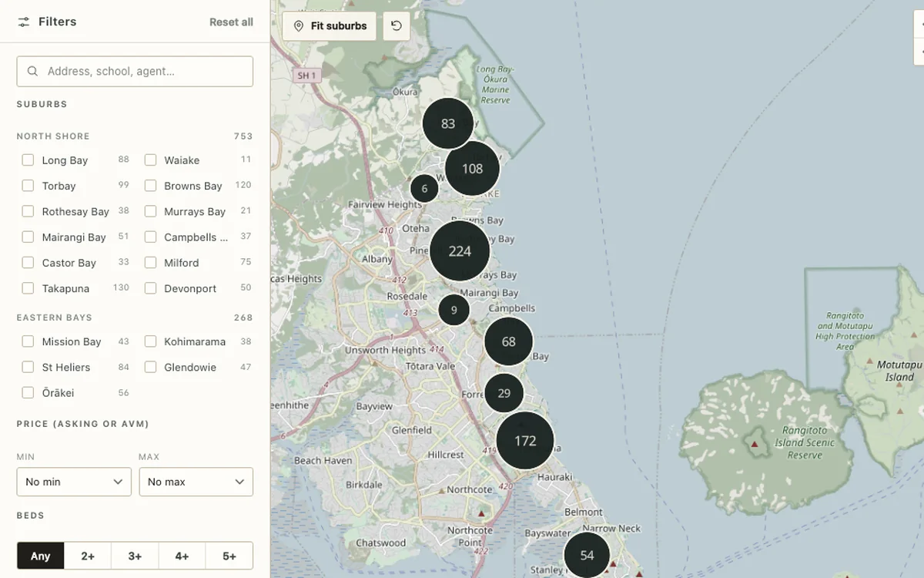
Task: Click the Fit suburbs button
Action: (x=330, y=25)
